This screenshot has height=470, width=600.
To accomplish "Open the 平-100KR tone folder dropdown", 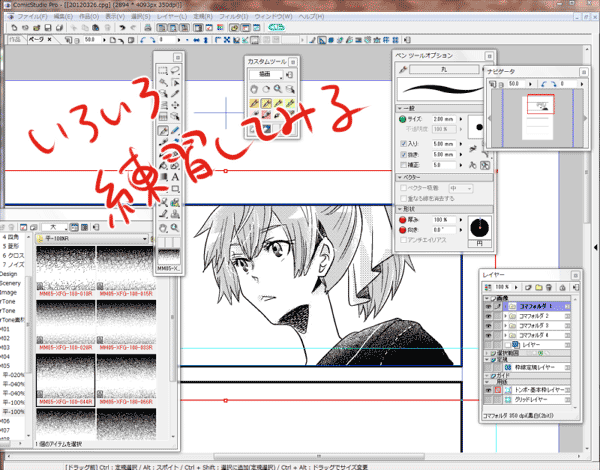I will [145, 239].
